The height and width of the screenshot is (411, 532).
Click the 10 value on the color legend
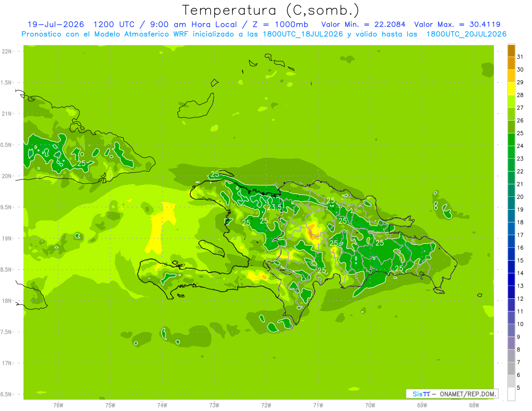(x=520, y=324)
